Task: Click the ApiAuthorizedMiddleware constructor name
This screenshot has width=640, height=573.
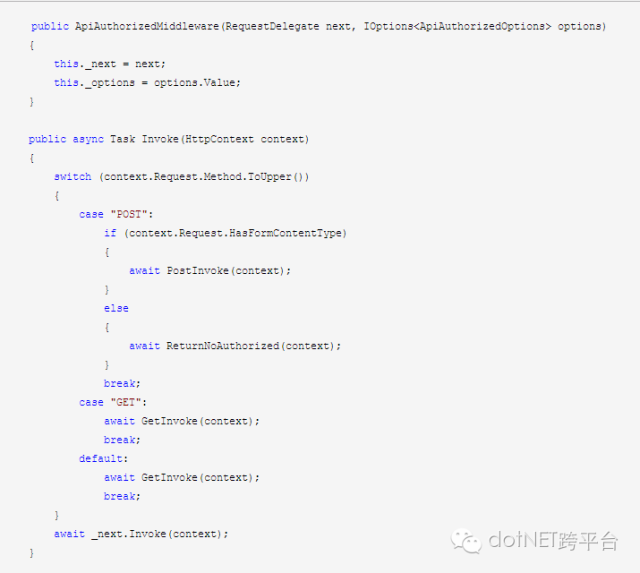Action: (x=147, y=27)
